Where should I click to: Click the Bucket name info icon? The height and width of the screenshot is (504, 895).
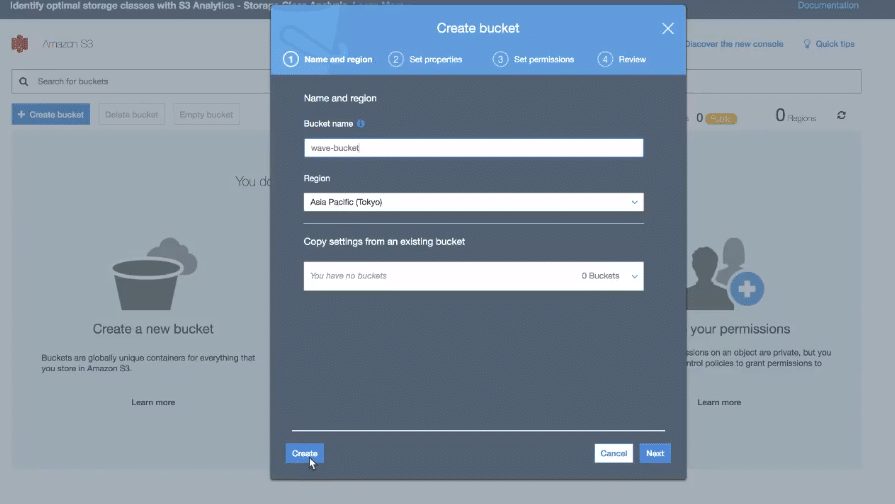coord(361,123)
